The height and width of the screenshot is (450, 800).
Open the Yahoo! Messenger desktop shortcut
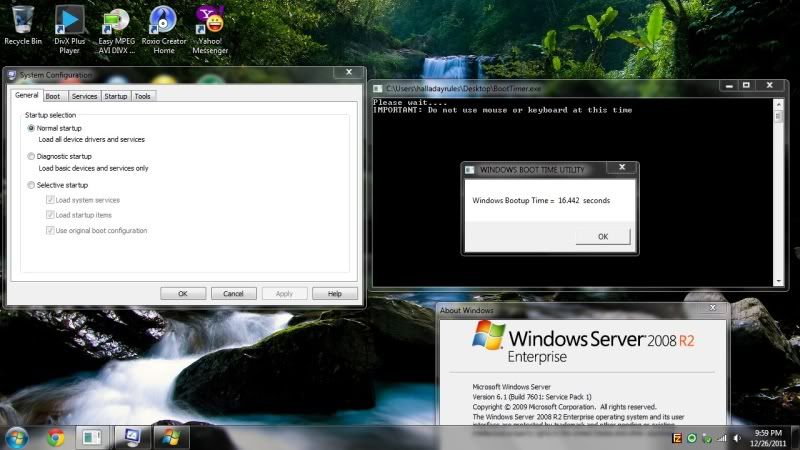click(x=210, y=29)
